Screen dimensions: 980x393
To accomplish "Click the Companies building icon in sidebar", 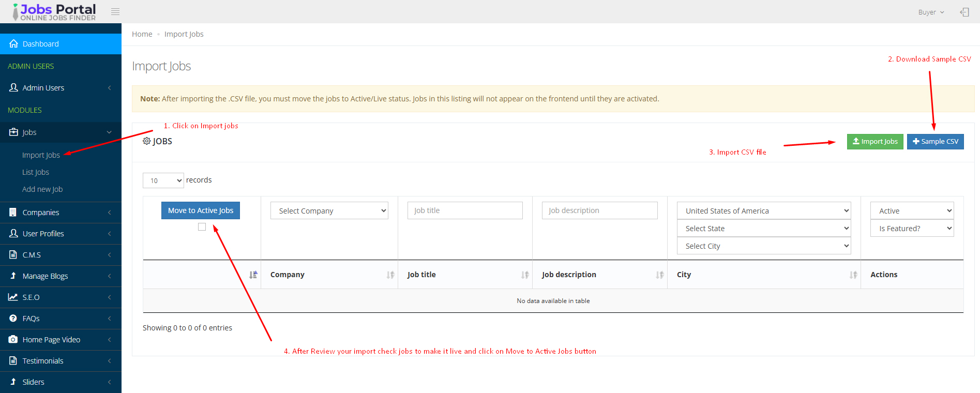I will pyautogui.click(x=13, y=213).
